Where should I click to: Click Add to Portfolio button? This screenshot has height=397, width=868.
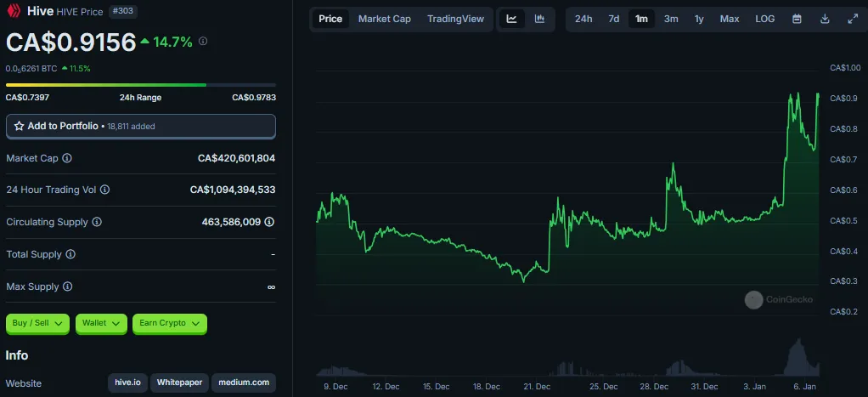[x=141, y=126]
